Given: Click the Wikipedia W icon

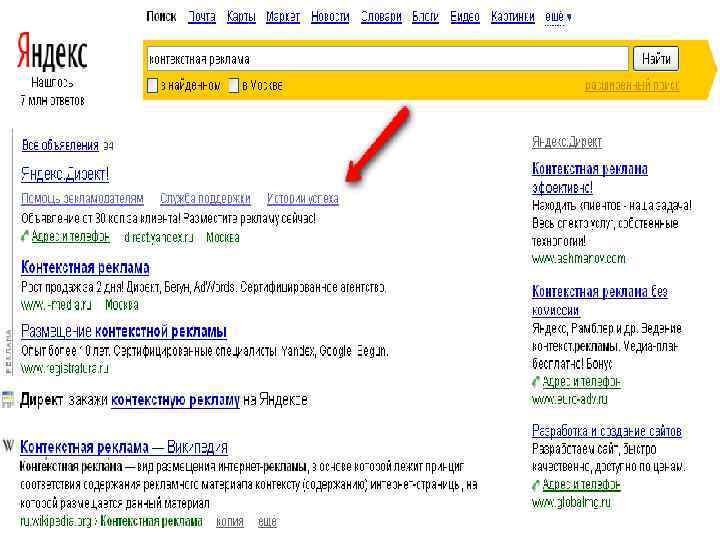Looking at the screenshot, I should tap(9, 445).
